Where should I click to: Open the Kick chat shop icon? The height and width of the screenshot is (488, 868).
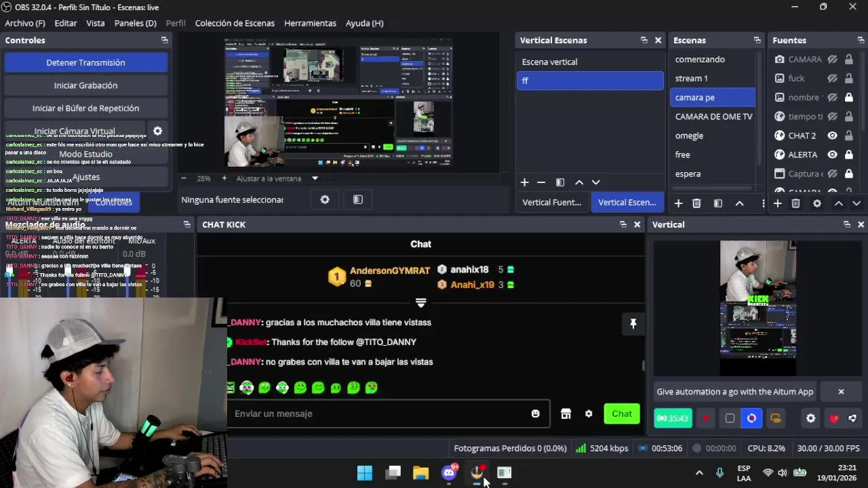[x=566, y=413]
